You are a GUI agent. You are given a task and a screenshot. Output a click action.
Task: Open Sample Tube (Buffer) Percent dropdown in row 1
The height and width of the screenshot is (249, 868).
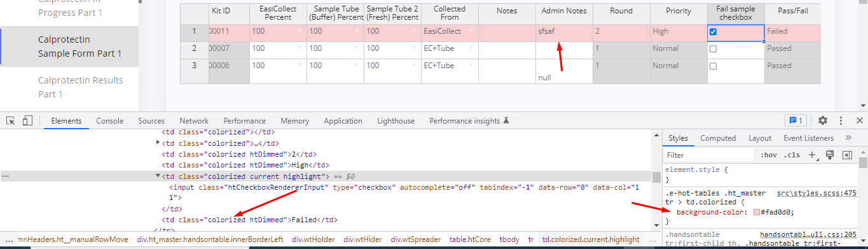(x=357, y=31)
